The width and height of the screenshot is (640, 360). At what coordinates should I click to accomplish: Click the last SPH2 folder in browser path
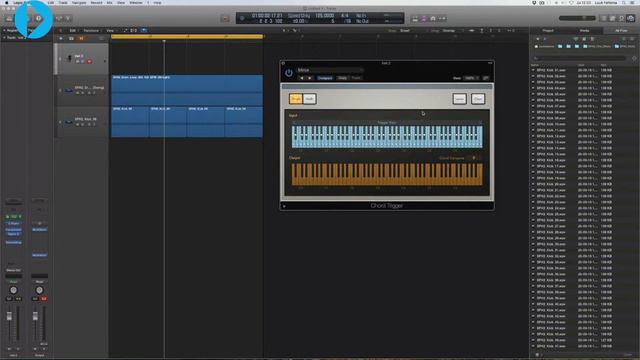coord(625,47)
